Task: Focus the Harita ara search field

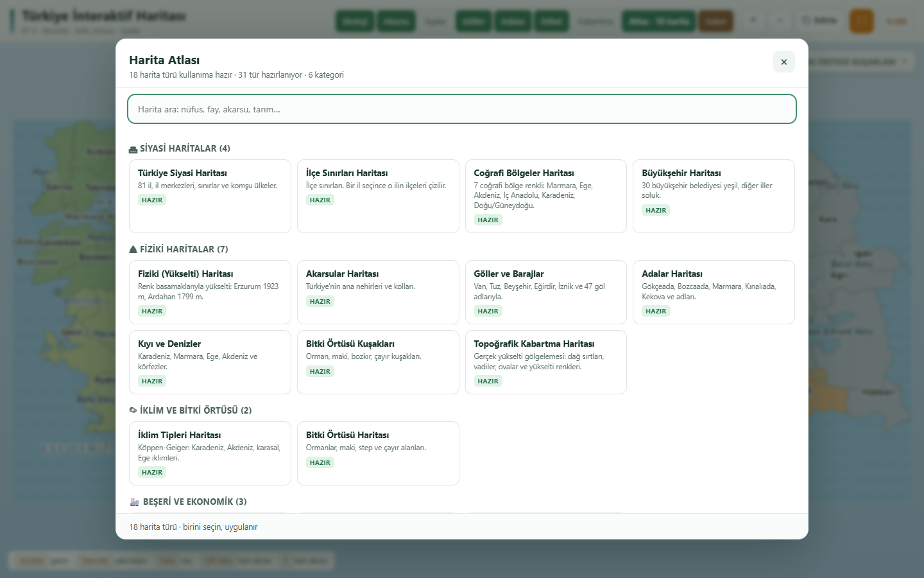Action: 462,109
